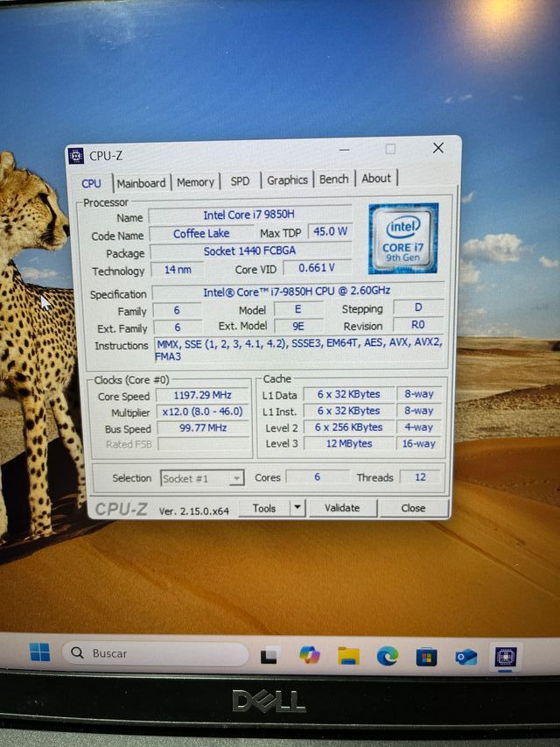Expand the Tools dropdown arrow

coord(297,508)
